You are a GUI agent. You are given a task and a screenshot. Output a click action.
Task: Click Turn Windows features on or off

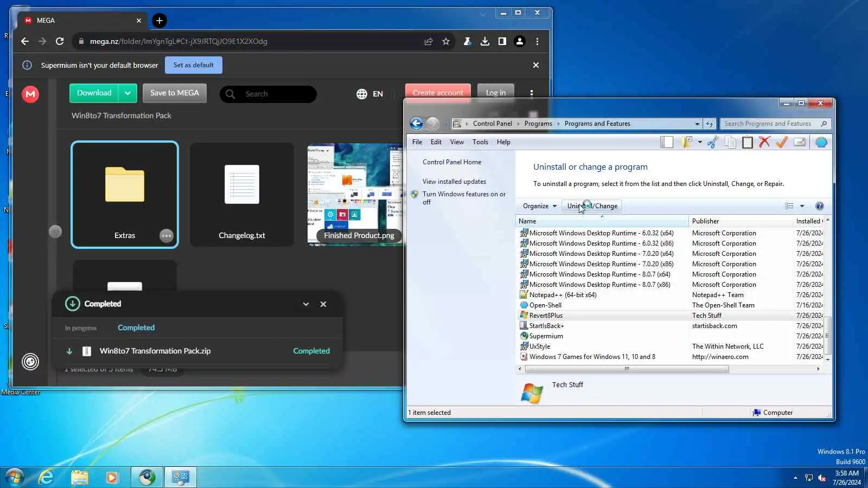tap(464, 198)
